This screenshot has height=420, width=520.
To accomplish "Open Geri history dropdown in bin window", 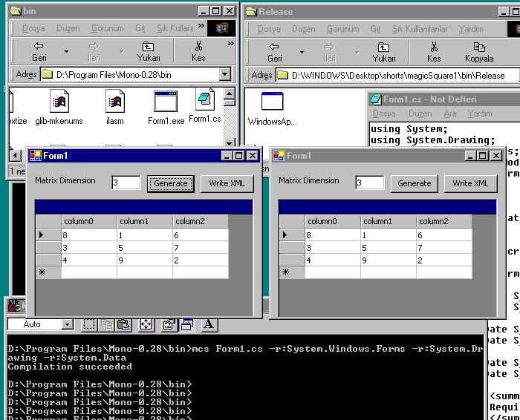I will pyautogui.click(x=66, y=51).
